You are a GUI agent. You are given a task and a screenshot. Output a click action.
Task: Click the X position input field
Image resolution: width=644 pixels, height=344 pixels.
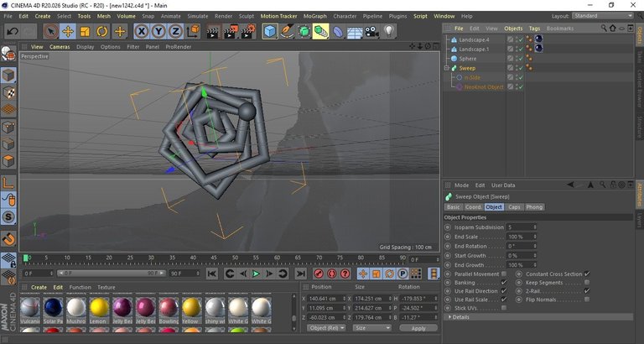point(326,299)
